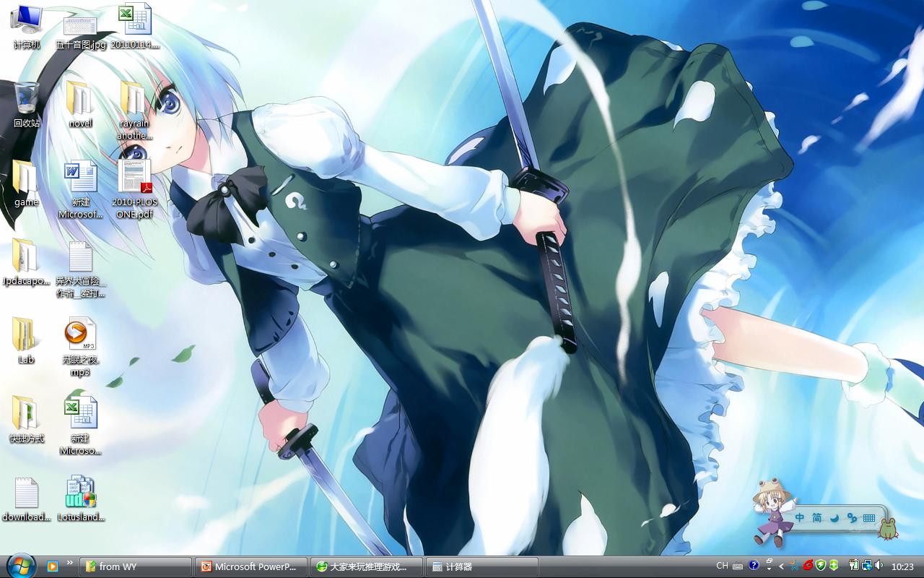
Task: Toggle Chinese/English mode on IME bar
Action: click(x=800, y=517)
